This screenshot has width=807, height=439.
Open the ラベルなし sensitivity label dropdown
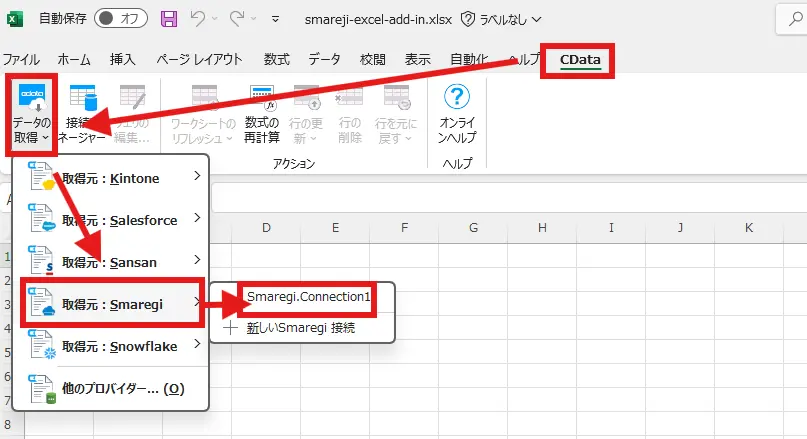coord(510,20)
